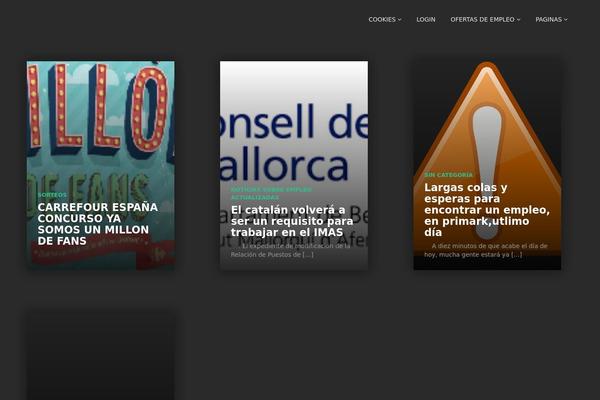Open article CARREFOUR ESPAÑA CONCURSO title
Viewport: 600px width, 400px height.
pyautogui.click(x=98, y=224)
